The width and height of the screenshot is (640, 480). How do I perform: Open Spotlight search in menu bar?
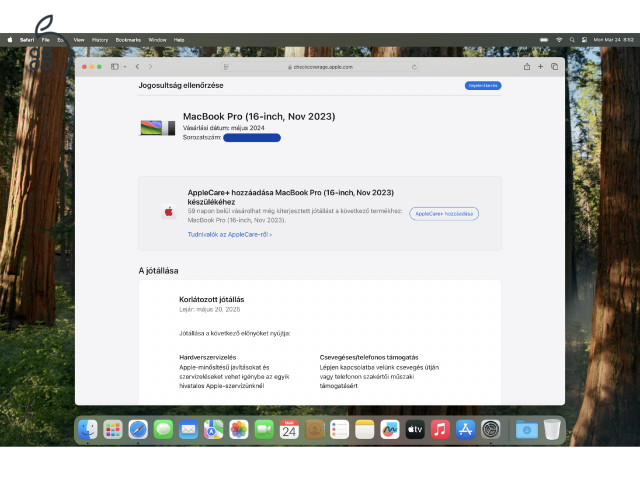(572, 40)
